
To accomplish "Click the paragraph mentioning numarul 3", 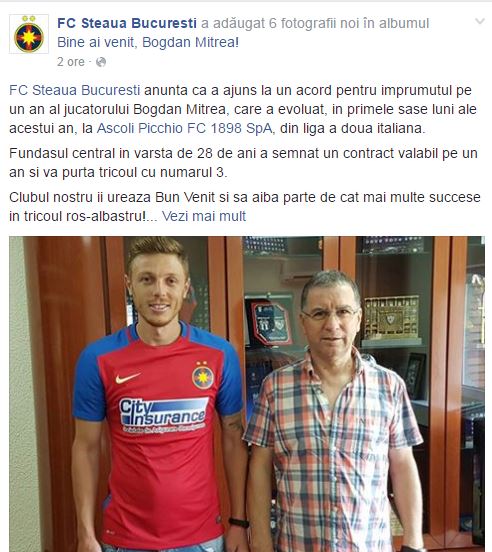I will [243, 163].
